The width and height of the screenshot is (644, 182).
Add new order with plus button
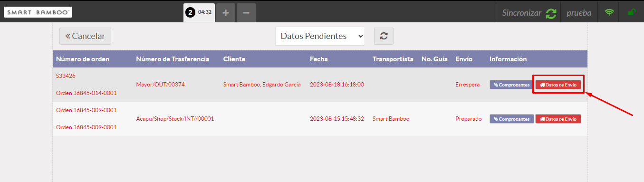[x=226, y=13]
